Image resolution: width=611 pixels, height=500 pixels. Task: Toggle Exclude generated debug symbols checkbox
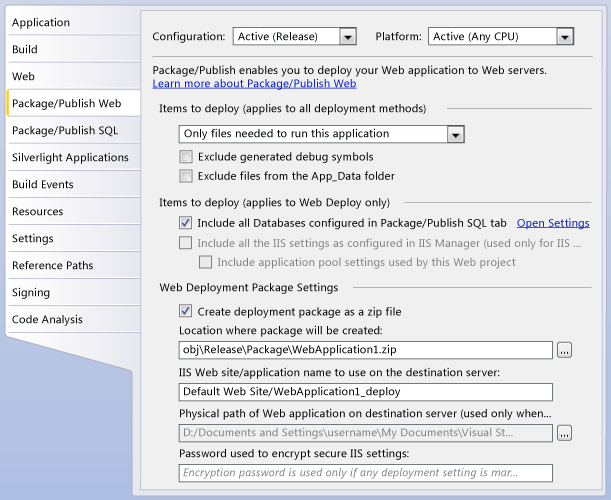186,157
